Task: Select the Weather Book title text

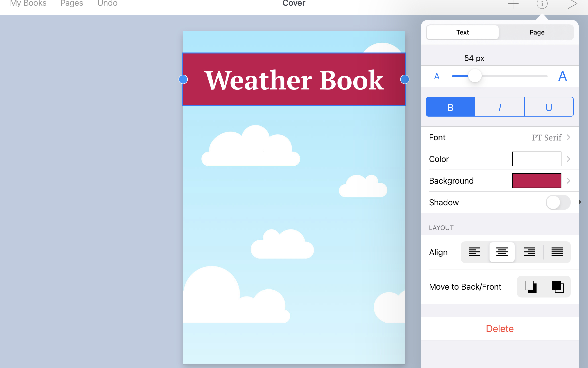Action: click(x=294, y=80)
